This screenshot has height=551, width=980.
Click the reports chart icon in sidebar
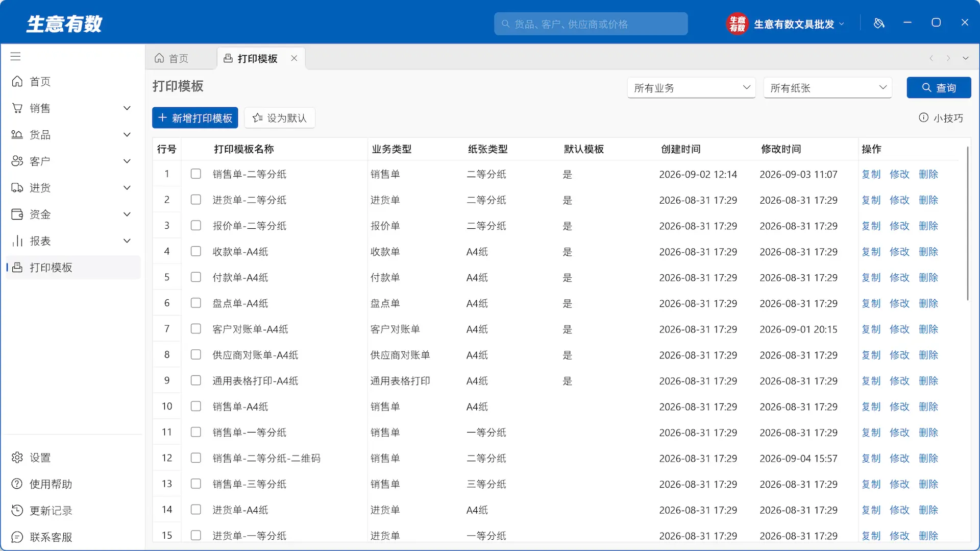pos(17,241)
